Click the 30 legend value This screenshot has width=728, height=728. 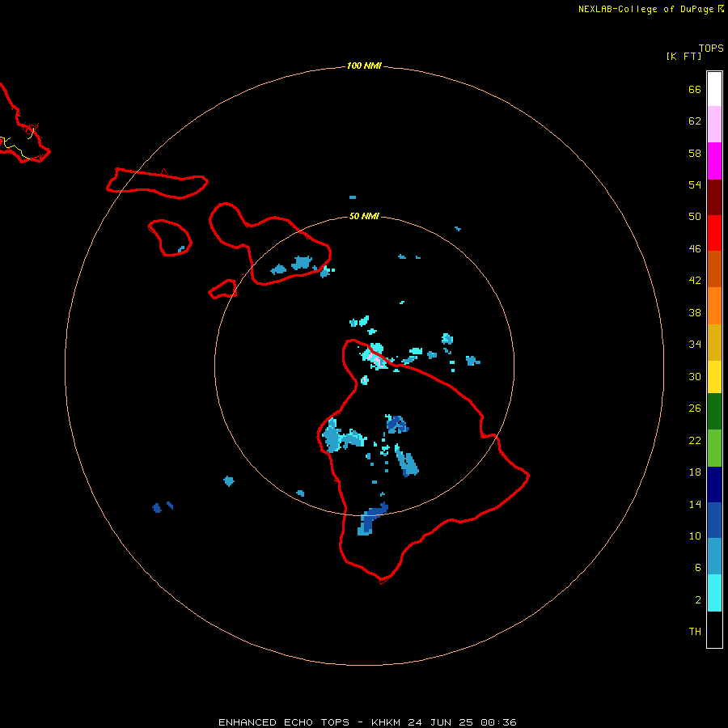(695, 376)
